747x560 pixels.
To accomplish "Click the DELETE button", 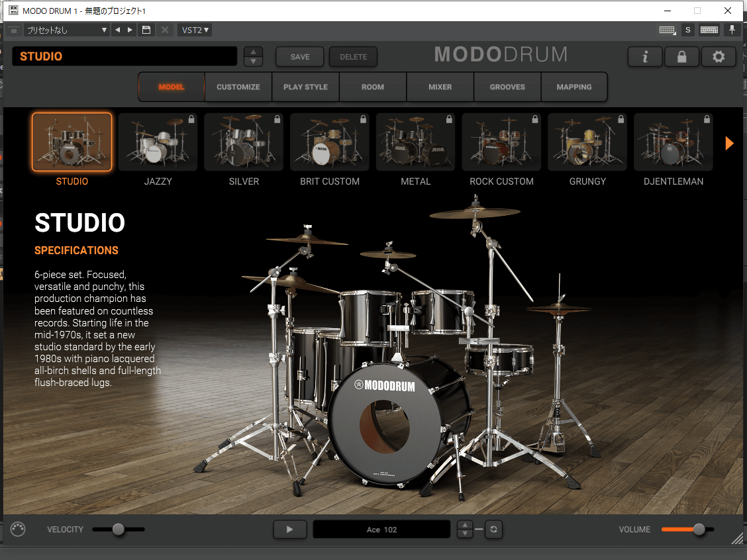I will tap(354, 57).
